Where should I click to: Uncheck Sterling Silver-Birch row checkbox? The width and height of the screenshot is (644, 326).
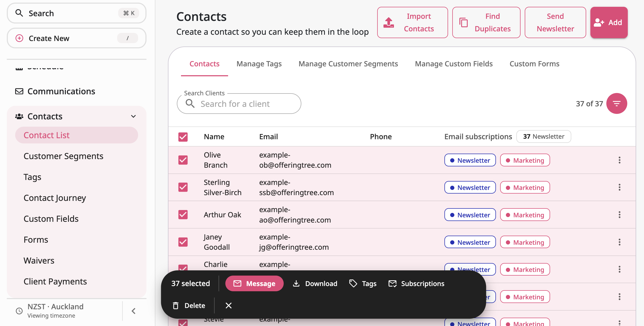[x=183, y=187]
